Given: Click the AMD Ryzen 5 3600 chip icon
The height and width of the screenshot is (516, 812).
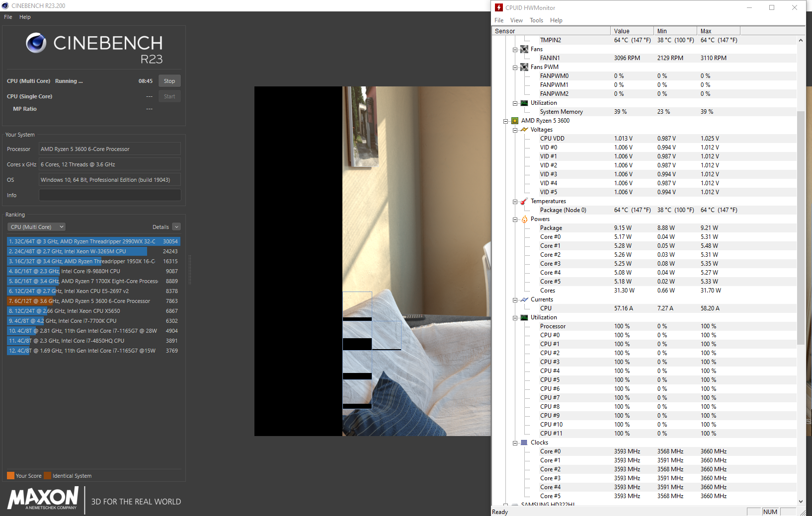Looking at the screenshot, I should pos(515,121).
